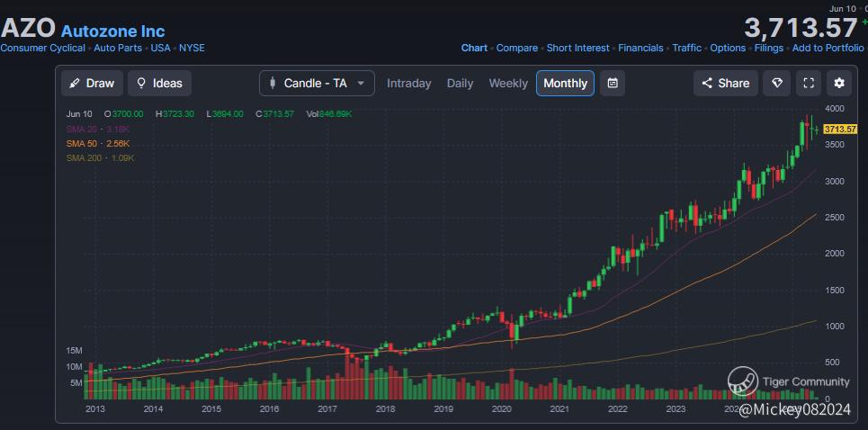Open the Options link
This screenshot has width=868, height=430.
[x=728, y=49]
